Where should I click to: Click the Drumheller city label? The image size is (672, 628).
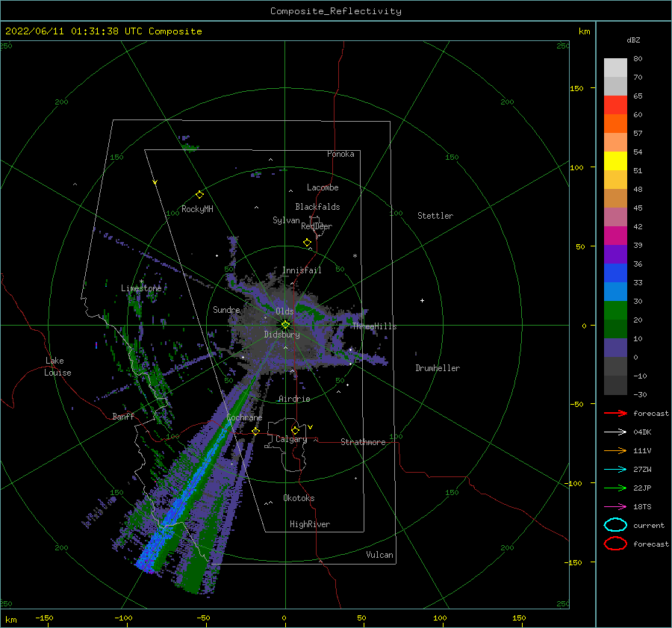(x=438, y=368)
